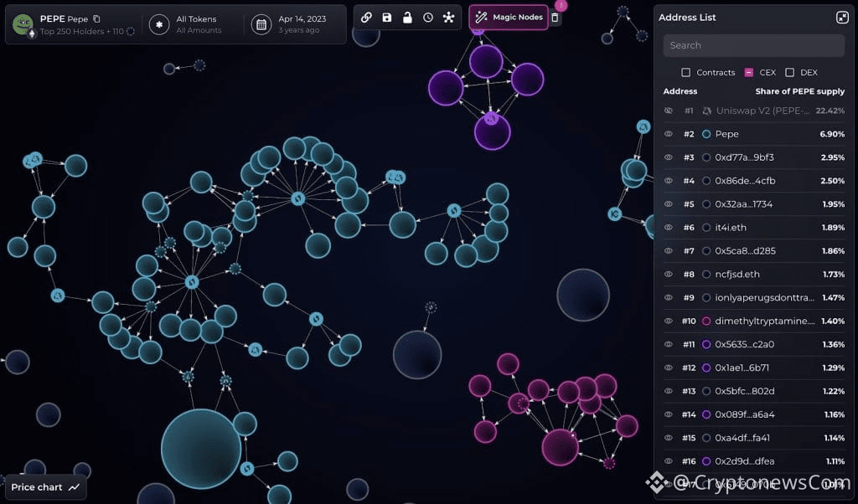This screenshot has height=504, width=858.
Task: Click the copy link toolbar icon
Action: pyautogui.click(x=367, y=18)
